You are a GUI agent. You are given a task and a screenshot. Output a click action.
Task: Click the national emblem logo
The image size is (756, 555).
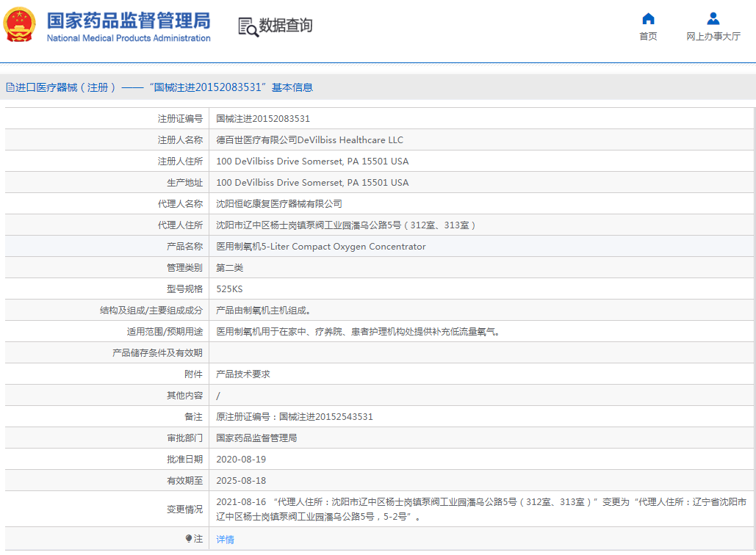tap(20, 24)
